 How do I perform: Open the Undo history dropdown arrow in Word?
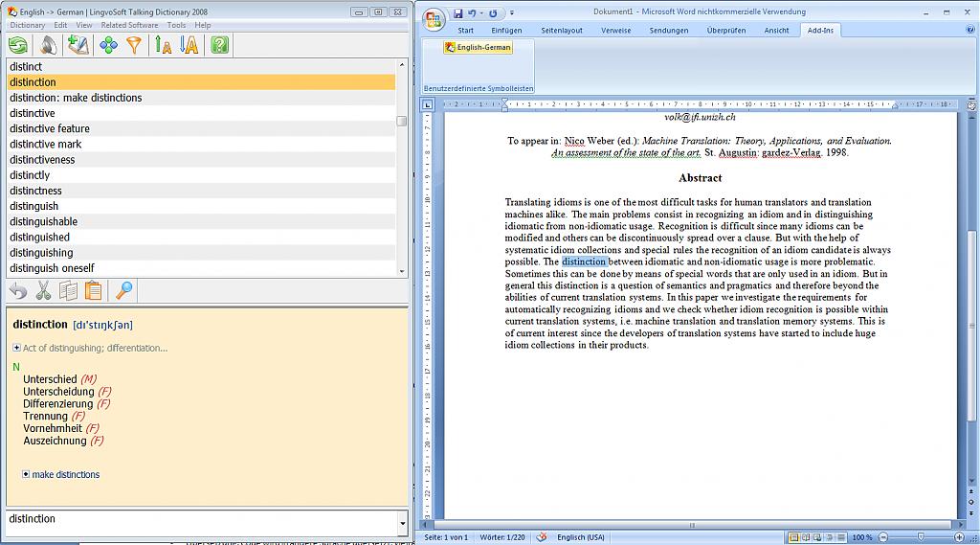481,13
